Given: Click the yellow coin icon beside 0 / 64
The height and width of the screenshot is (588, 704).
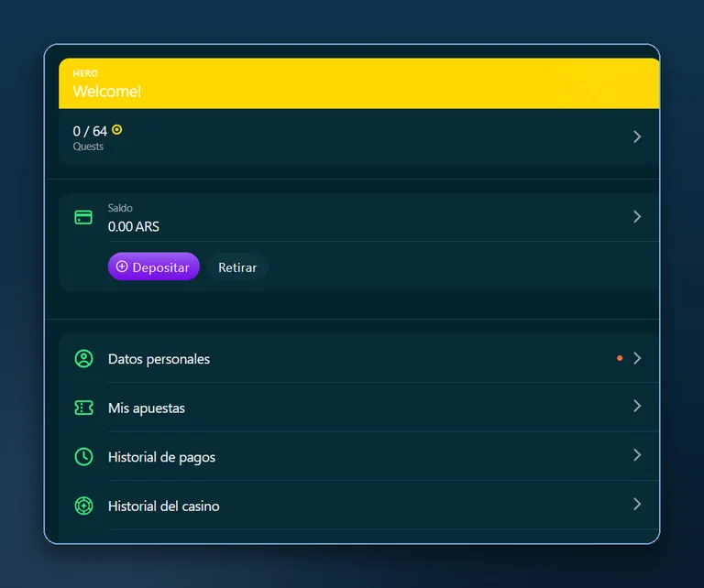Looking at the screenshot, I should (116, 130).
